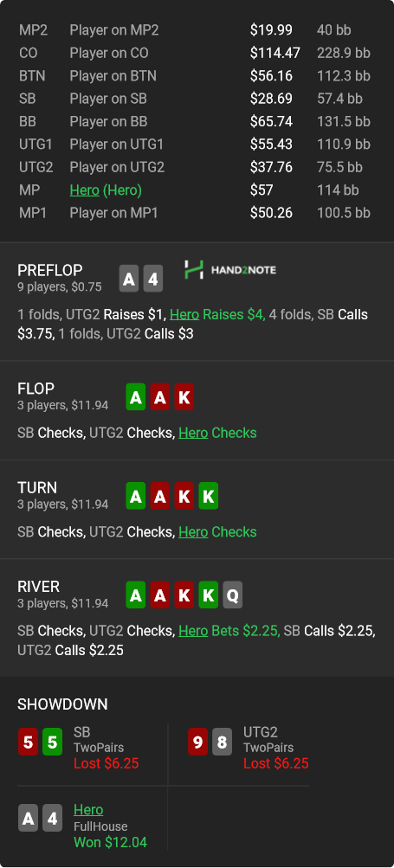Select the Player on BTN row
The width and height of the screenshot is (394, 868).
[197, 76]
